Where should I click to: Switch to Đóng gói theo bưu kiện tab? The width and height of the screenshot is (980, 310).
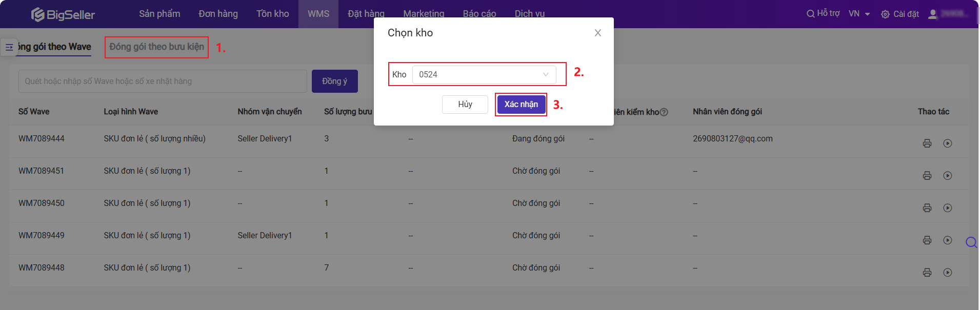pos(156,47)
